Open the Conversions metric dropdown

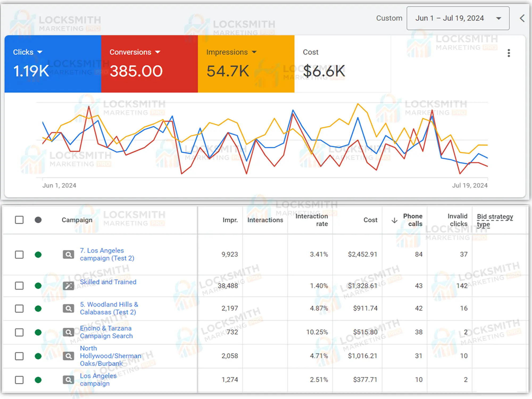point(158,52)
